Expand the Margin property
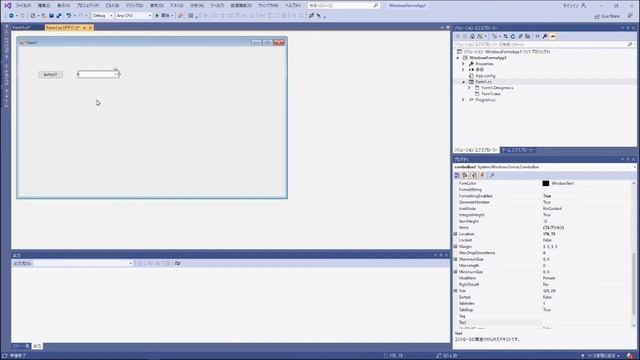The width and height of the screenshot is (640, 360). [x=456, y=247]
